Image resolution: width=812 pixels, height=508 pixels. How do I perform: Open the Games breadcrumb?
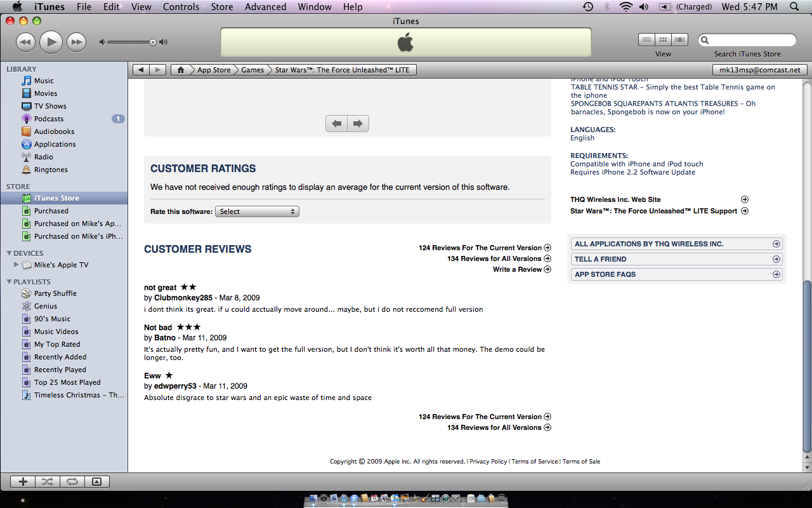click(252, 70)
